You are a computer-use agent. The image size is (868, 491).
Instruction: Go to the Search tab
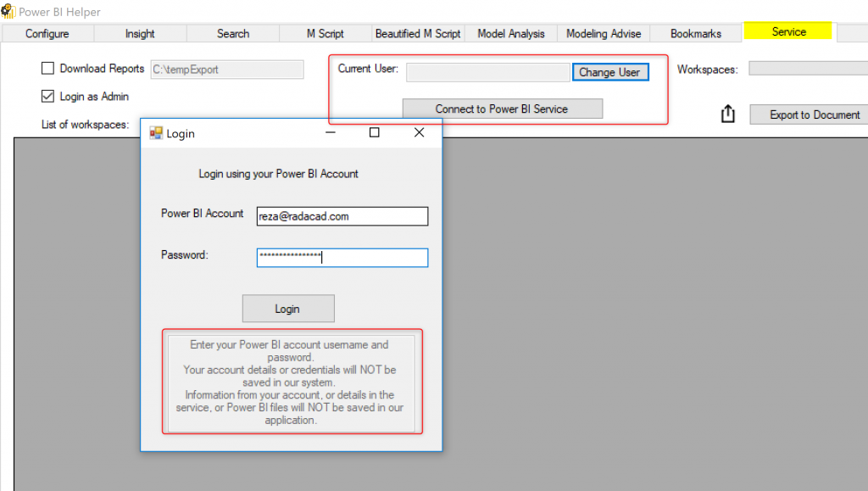(233, 33)
